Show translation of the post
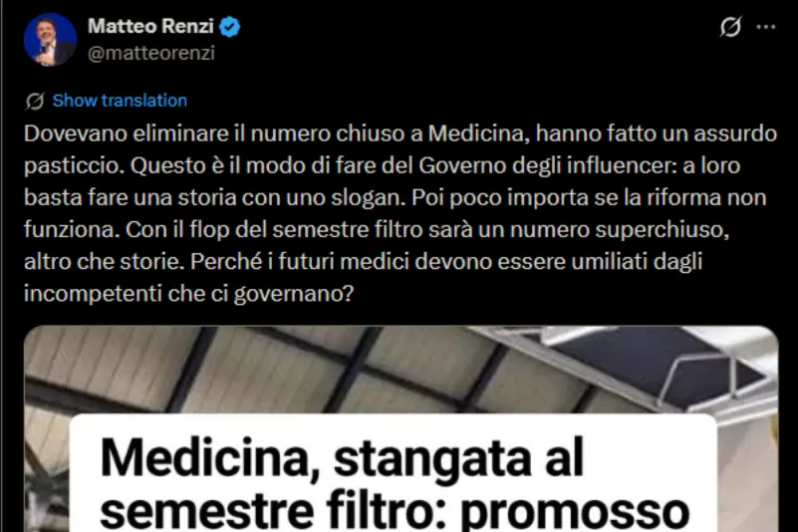This screenshot has height=532, width=798. 120,101
